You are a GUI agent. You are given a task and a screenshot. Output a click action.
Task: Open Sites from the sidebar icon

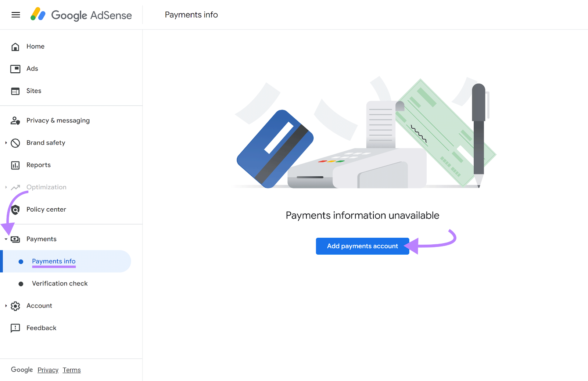click(15, 91)
